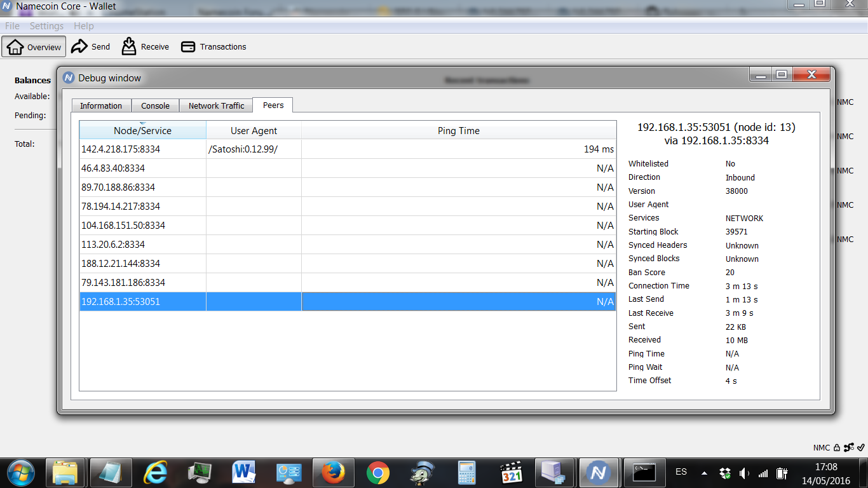Click the Services value NETWORK

point(744,219)
